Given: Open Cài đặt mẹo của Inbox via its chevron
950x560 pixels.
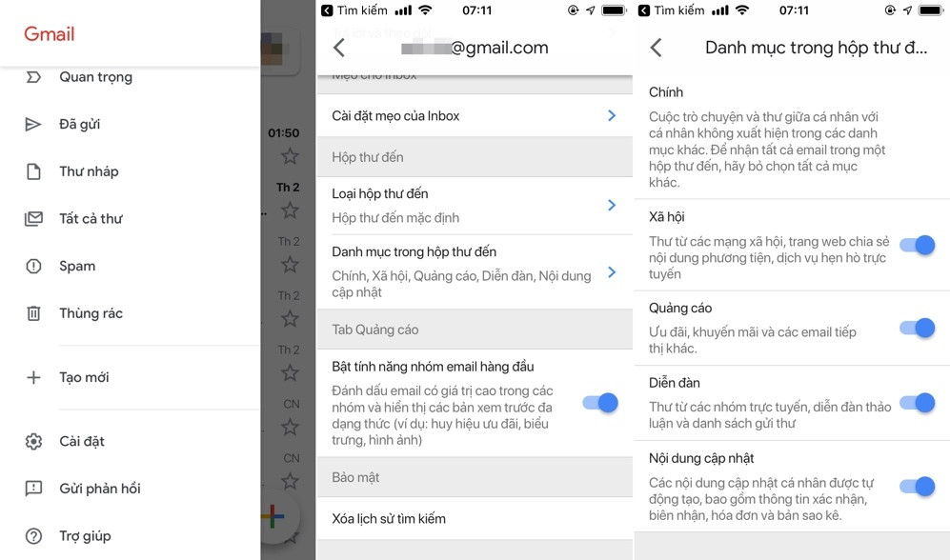Looking at the screenshot, I should (x=613, y=114).
